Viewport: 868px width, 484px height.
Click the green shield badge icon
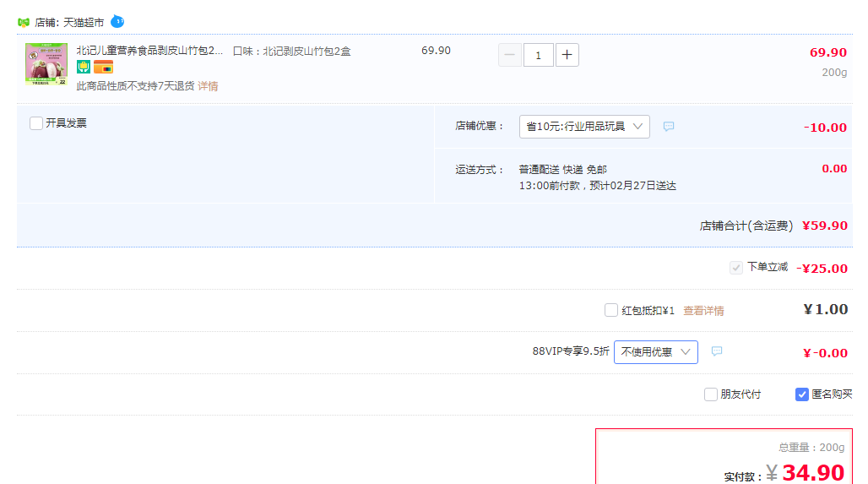click(83, 67)
